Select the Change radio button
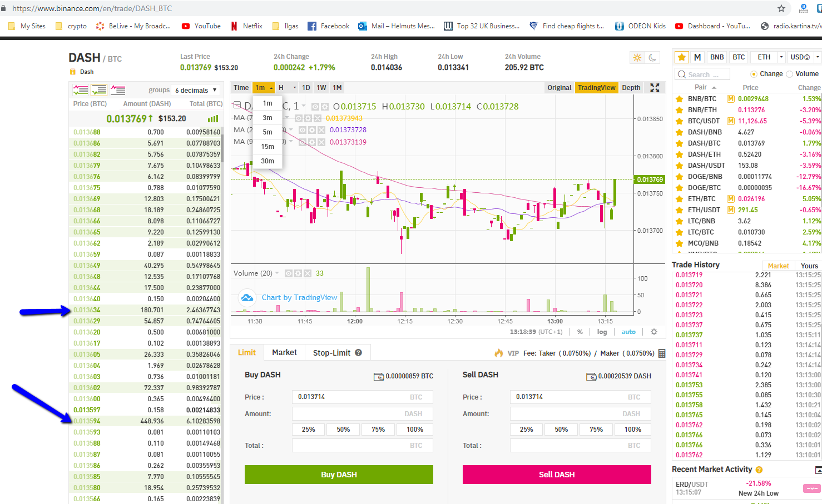This screenshot has width=822, height=504. tap(754, 74)
